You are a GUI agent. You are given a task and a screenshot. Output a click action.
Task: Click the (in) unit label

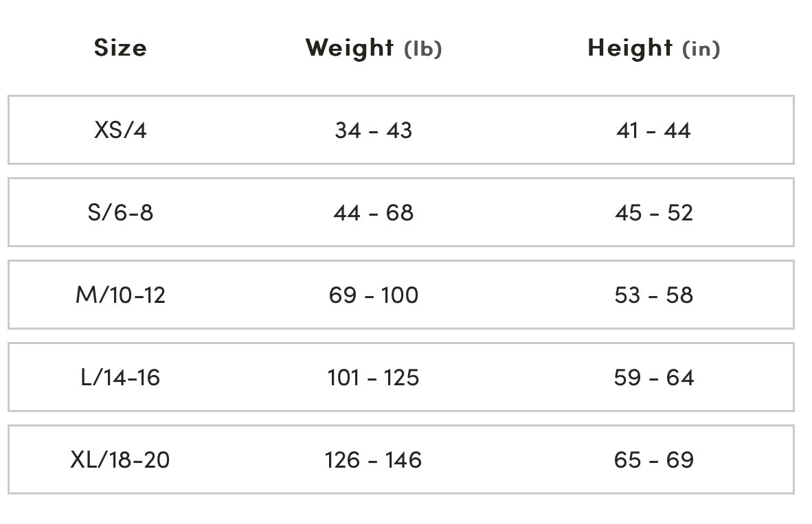pos(701,49)
